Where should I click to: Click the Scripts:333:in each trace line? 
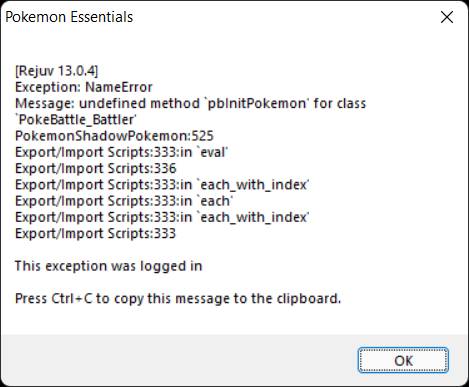point(124,201)
